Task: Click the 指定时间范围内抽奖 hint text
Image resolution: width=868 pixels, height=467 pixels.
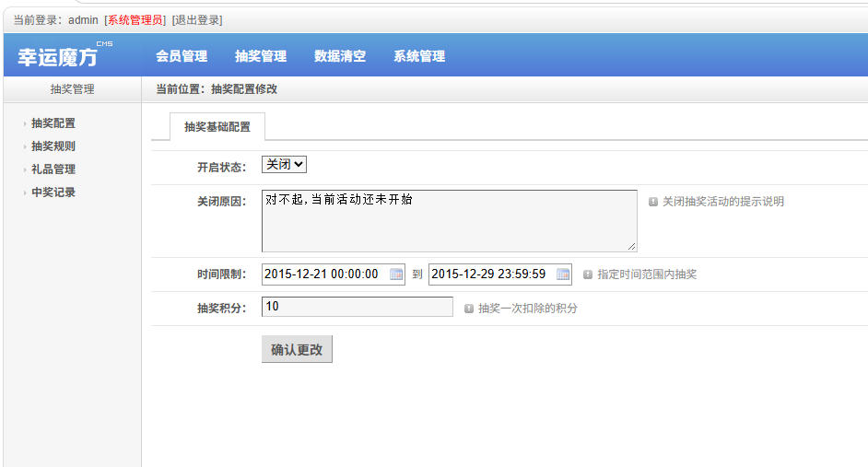Action: pyautogui.click(x=647, y=274)
